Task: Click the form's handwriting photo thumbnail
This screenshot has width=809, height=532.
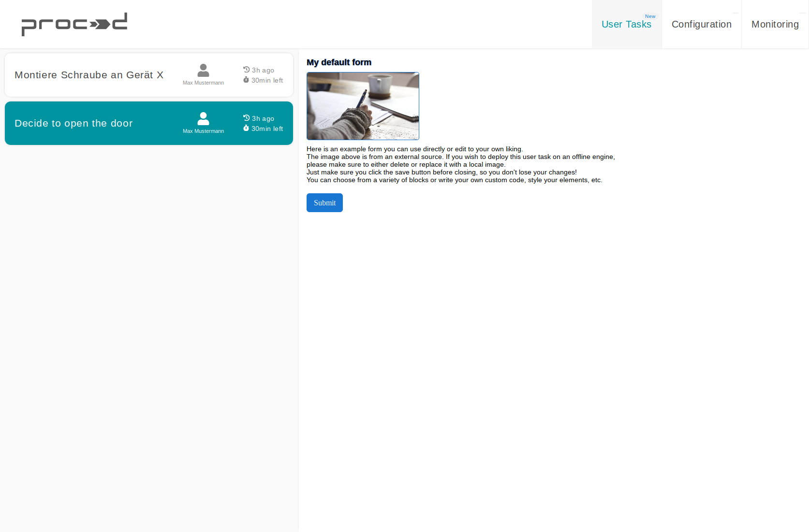Action: tap(363, 106)
